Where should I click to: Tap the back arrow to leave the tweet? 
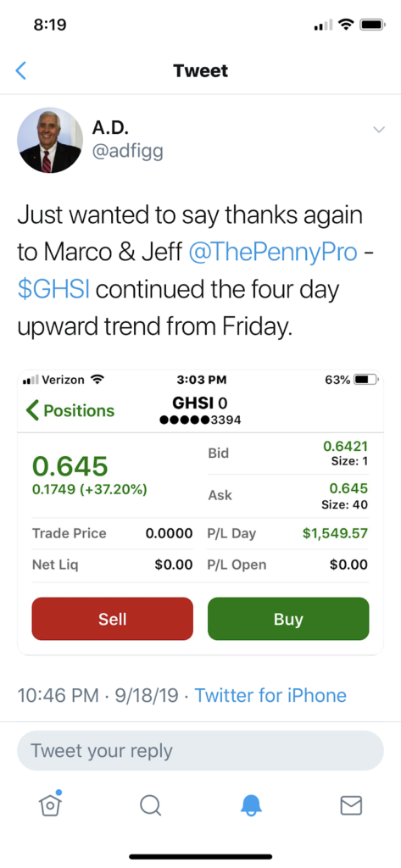pos(21,71)
